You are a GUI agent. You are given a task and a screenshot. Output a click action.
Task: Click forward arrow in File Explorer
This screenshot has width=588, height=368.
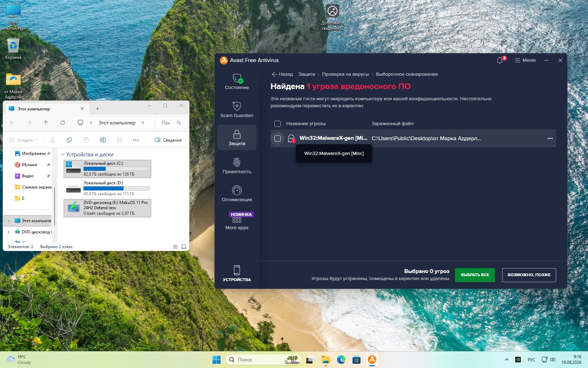(29, 123)
